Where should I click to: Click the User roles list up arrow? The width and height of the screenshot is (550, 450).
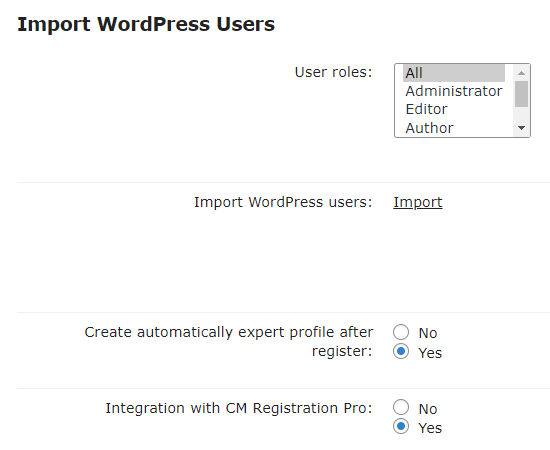[x=521, y=73]
